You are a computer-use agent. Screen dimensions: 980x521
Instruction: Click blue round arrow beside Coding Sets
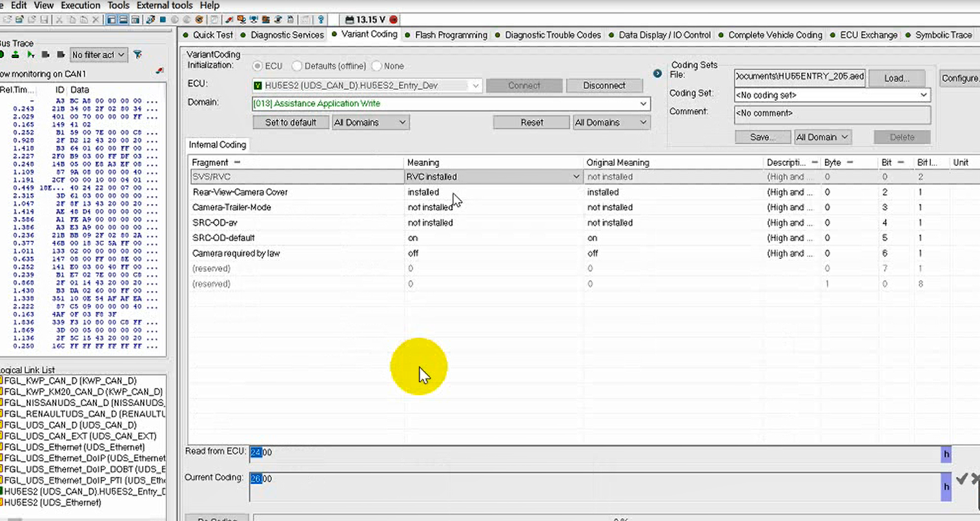pyautogui.click(x=657, y=74)
